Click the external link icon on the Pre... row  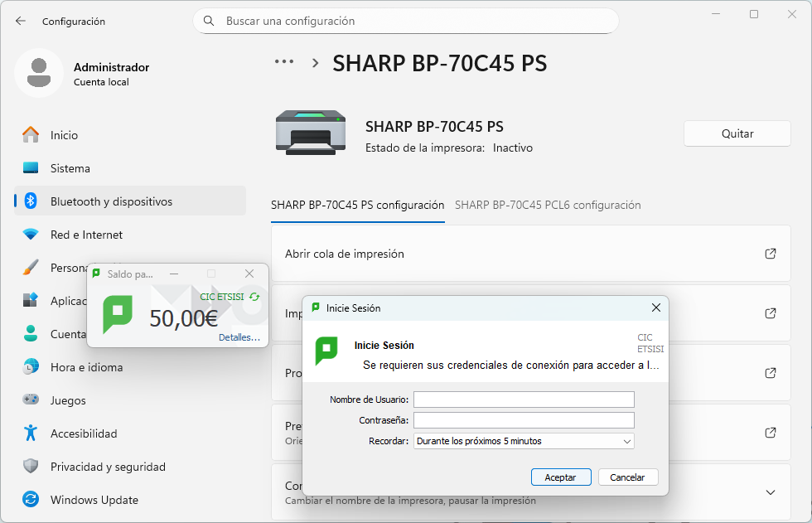(770, 433)
